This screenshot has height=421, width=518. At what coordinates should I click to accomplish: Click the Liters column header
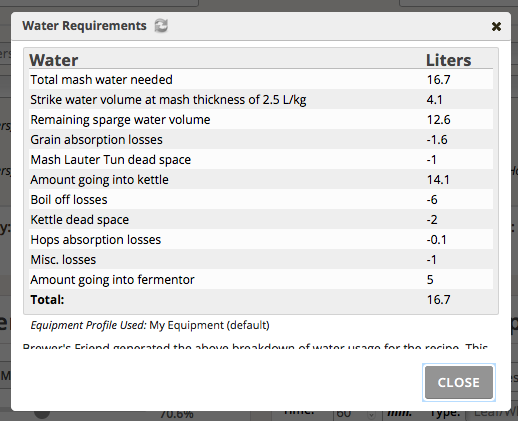click(449, 60)
